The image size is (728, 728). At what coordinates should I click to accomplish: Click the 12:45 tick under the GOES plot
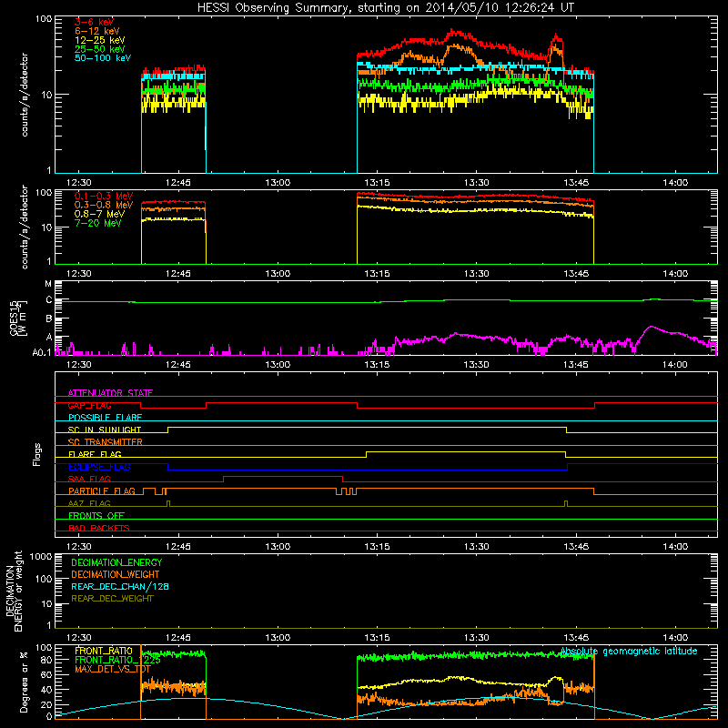(178, 365)
